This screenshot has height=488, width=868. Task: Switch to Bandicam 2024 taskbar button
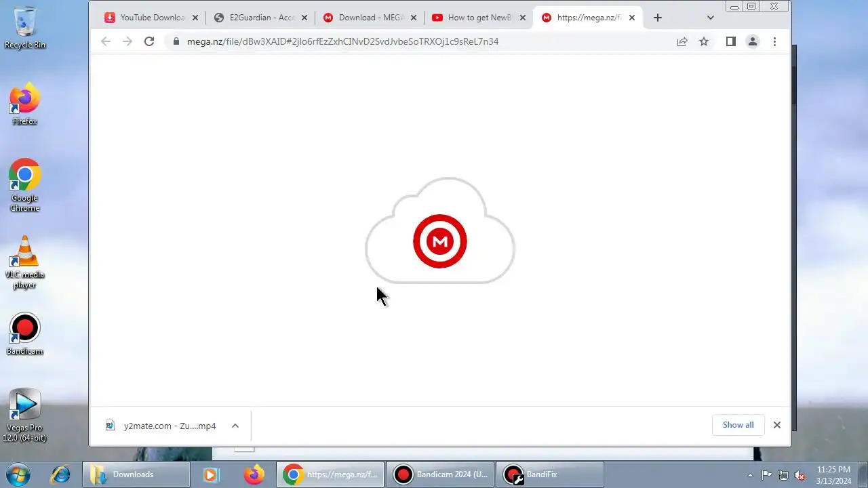(x=440, y=474)
